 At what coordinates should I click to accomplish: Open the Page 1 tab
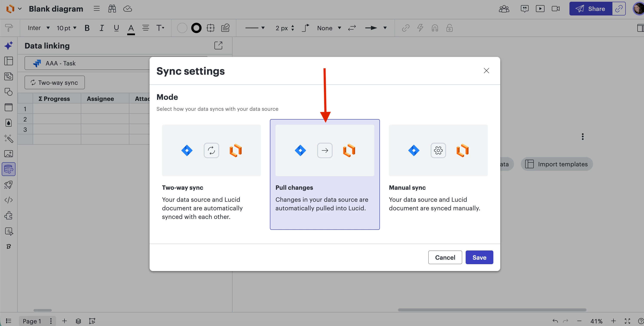tap(32, 321)
